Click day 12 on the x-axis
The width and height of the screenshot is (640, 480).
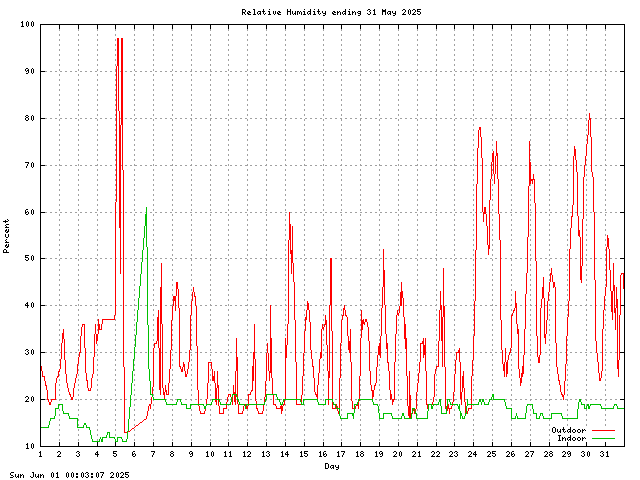(x=247, y=454)
